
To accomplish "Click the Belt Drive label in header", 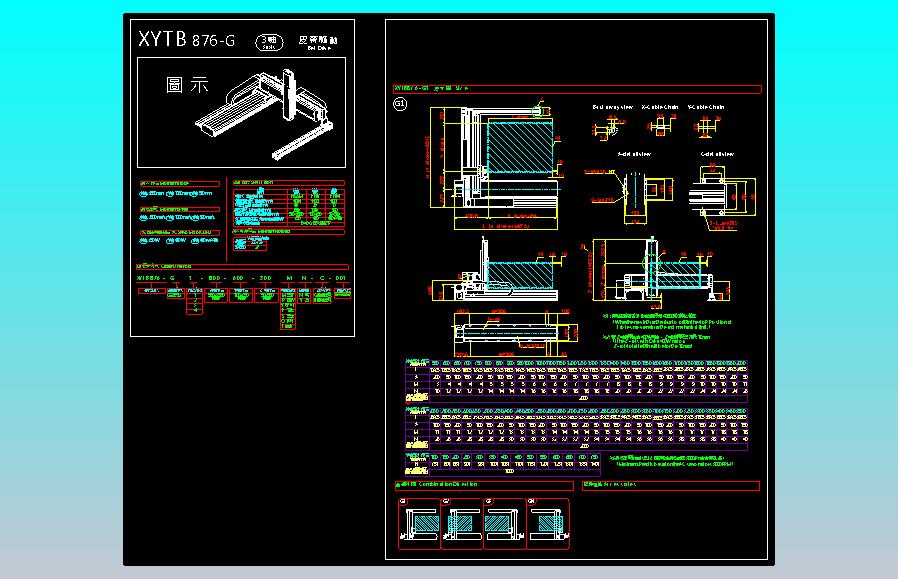I will click(318, 42).
